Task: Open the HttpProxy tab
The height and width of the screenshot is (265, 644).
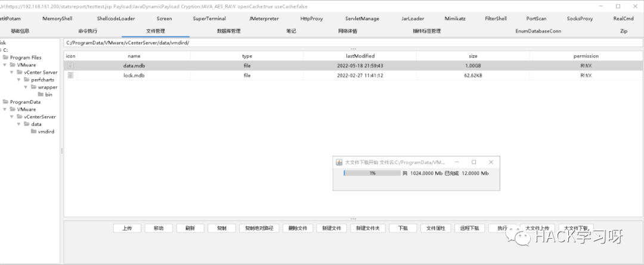Action: [x=312, y=18]
